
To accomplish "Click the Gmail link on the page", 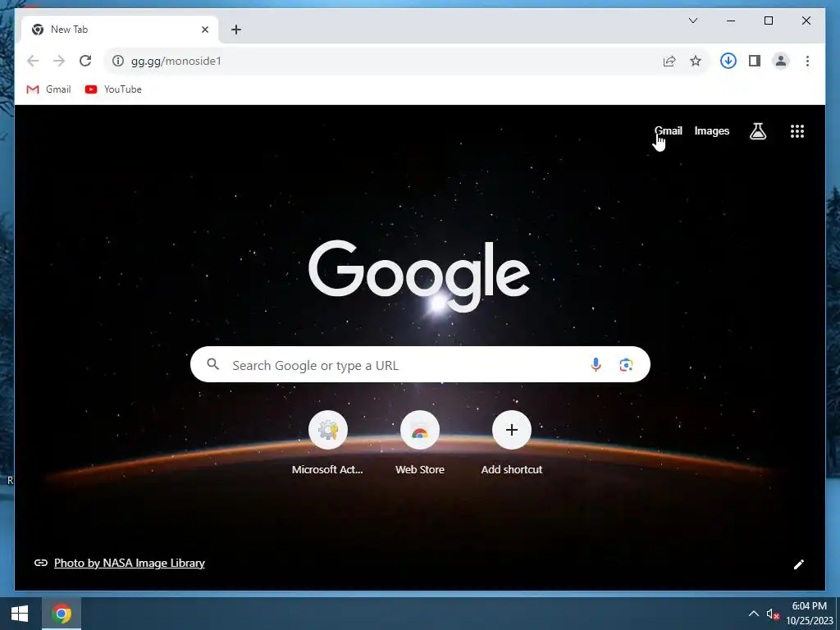I will [668, 130].
